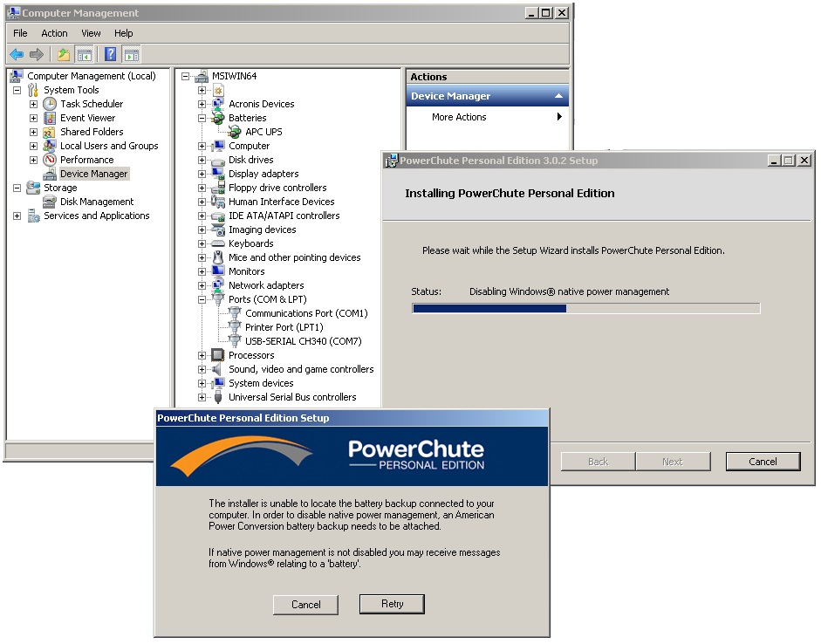Viewport: 821px width, 644px height.
Task: Collapse the Device Manager actions section
Action: point(558,96)
